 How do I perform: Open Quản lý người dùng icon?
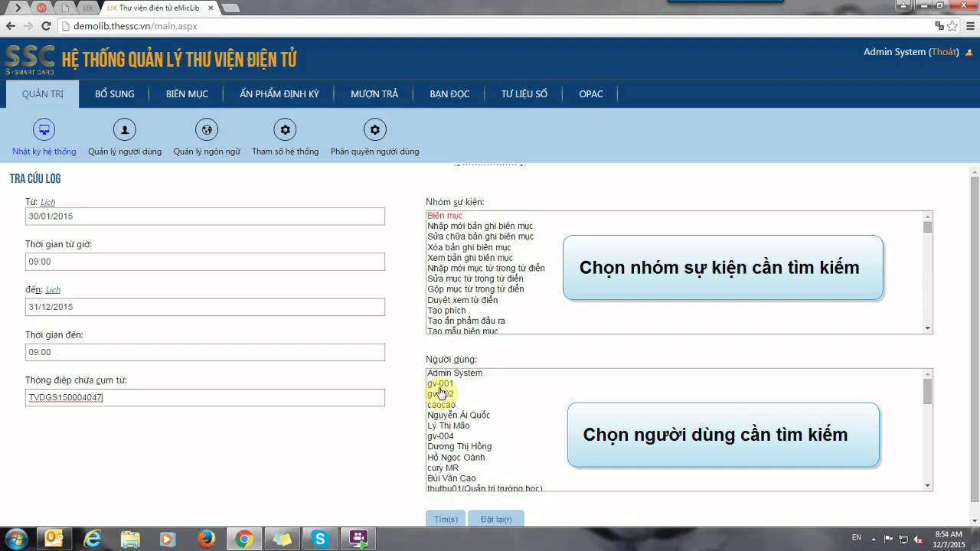point(125,130)
